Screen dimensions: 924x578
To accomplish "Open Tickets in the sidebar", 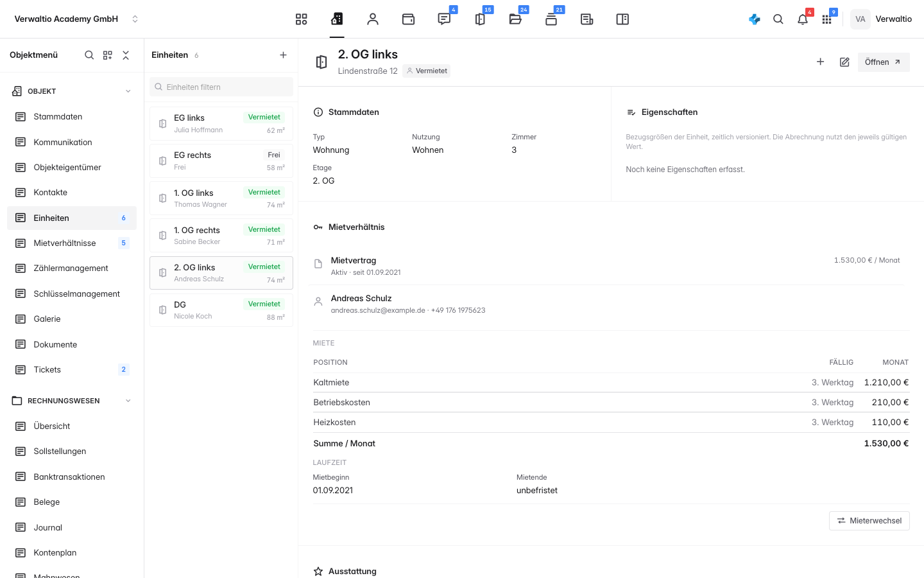I will (x=72, y=369).
